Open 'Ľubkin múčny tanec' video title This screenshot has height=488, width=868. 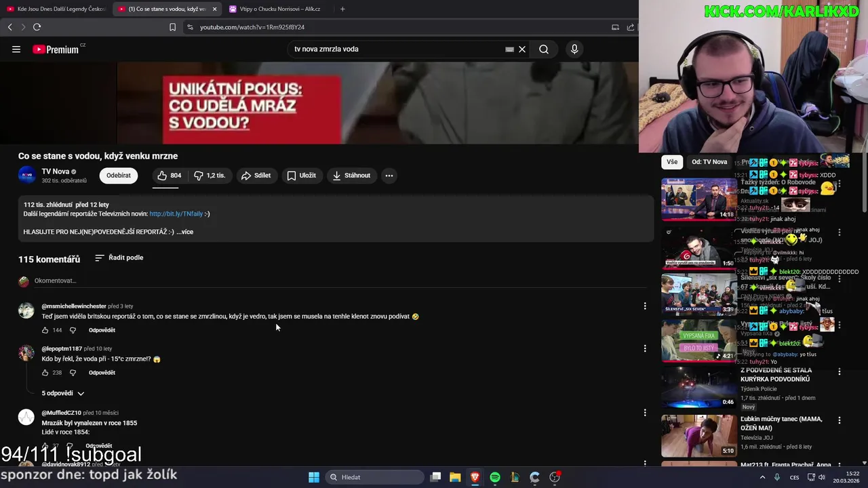pyautogui.click(x=781, y=424)
